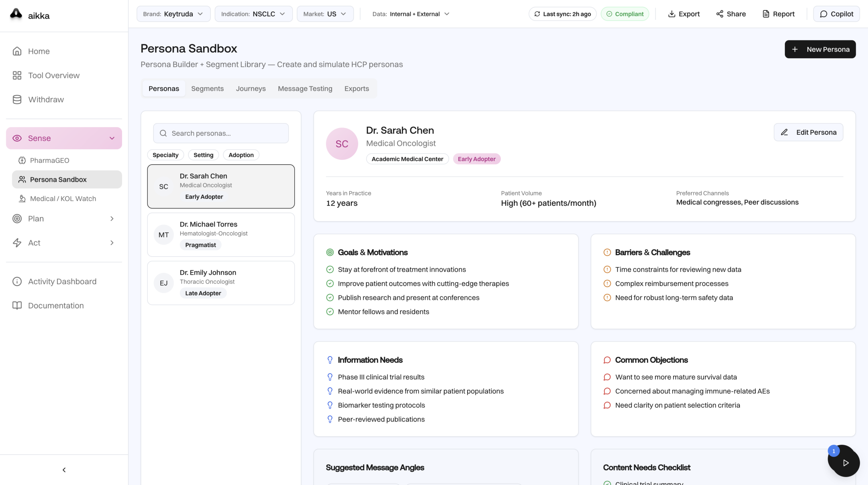Click the aikka logo icon
868x485 pixels.
pos(16,14)
